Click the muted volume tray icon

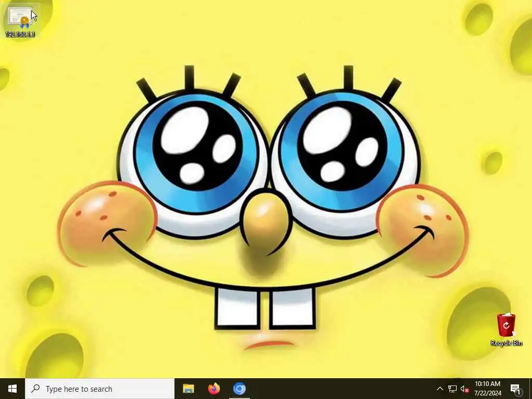(x=465, y=389)
